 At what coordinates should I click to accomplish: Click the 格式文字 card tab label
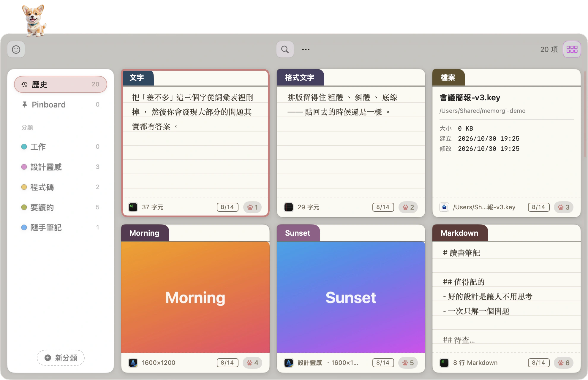coord(300,78)
